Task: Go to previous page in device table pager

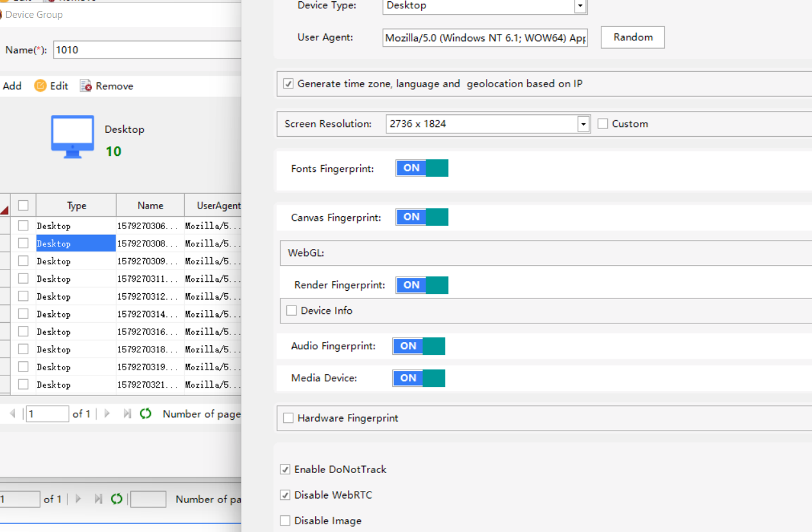Action: coord(13,414)
